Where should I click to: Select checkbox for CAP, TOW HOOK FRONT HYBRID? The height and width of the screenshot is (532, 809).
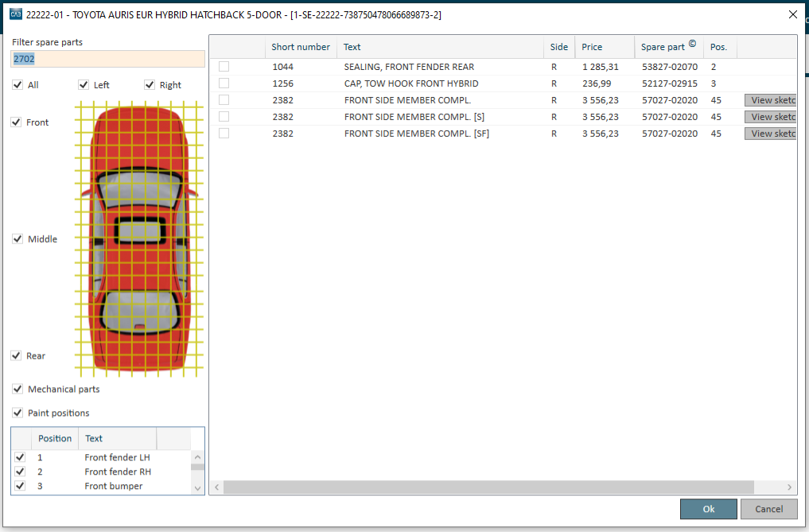224,83
